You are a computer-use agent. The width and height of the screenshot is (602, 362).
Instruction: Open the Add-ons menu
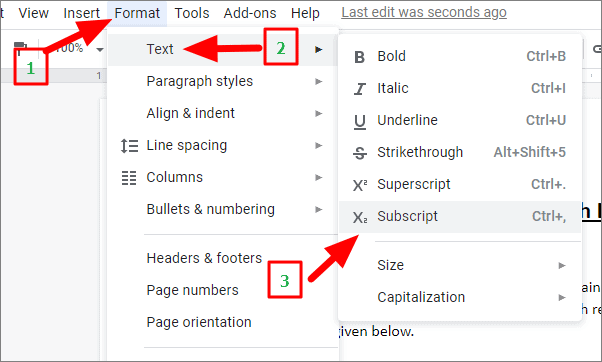[250, 13]
